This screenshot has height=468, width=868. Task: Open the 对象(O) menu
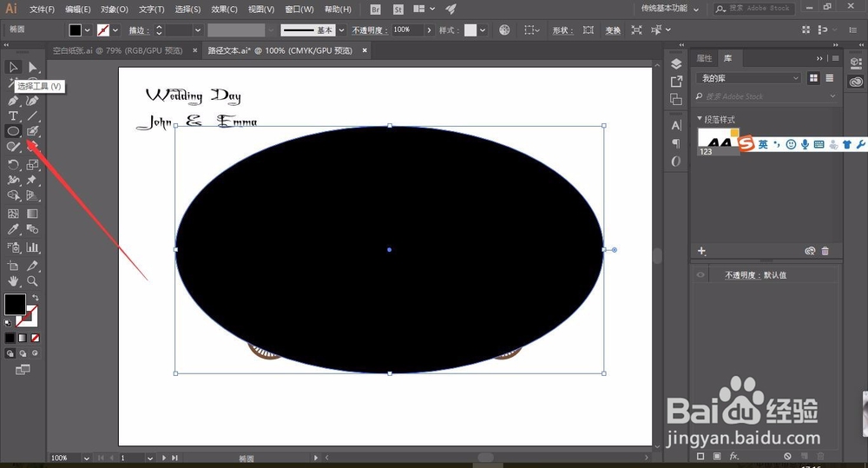(x=115, y=10)
